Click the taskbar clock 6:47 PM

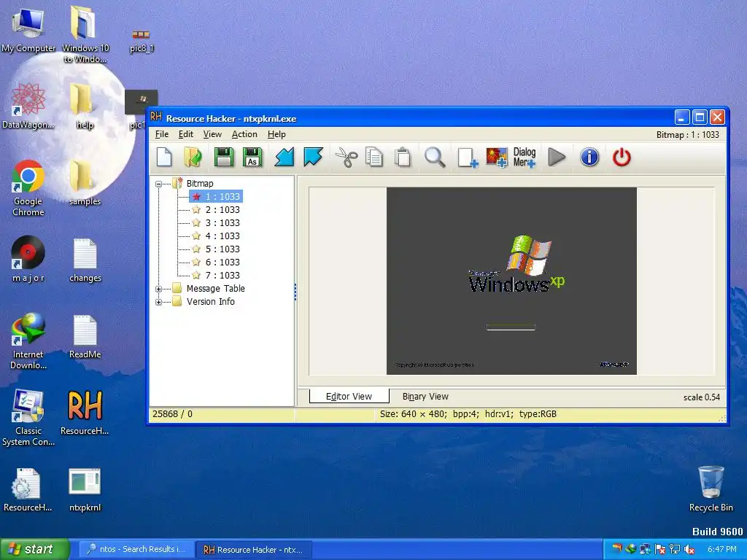721,549
